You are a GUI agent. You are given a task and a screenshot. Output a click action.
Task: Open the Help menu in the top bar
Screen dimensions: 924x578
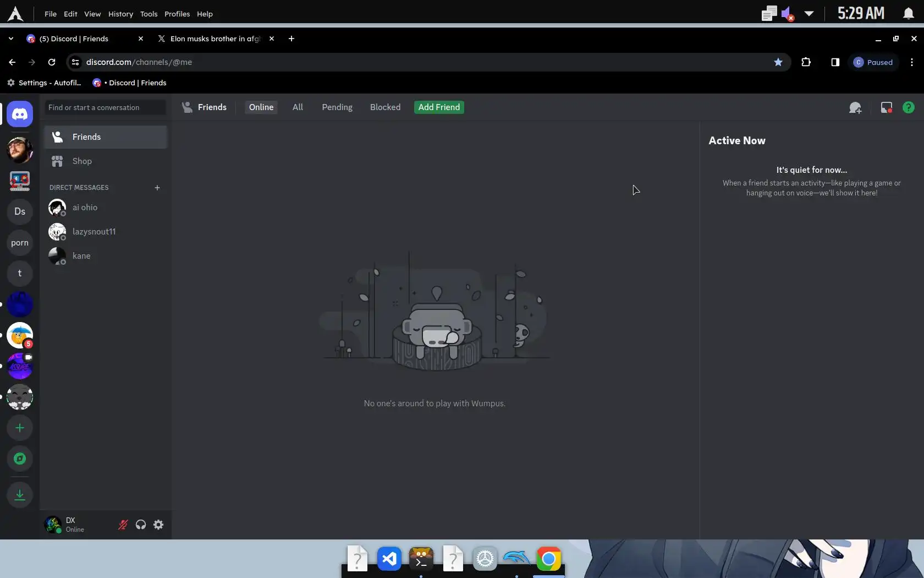coord(205,14)
